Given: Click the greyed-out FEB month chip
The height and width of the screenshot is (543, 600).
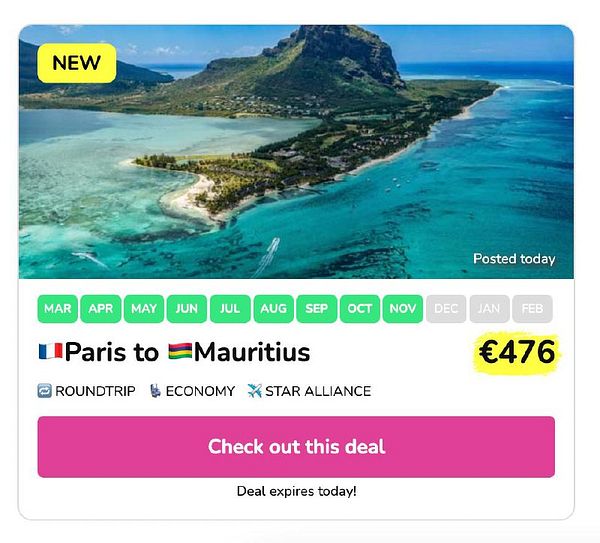Looking at the screenshot, I should point(532,308).
